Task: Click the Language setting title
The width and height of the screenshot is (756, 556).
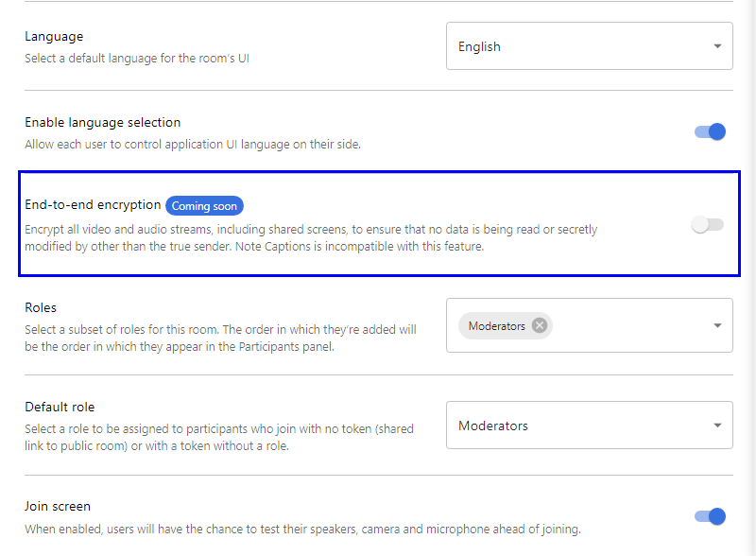Action: 54,36
